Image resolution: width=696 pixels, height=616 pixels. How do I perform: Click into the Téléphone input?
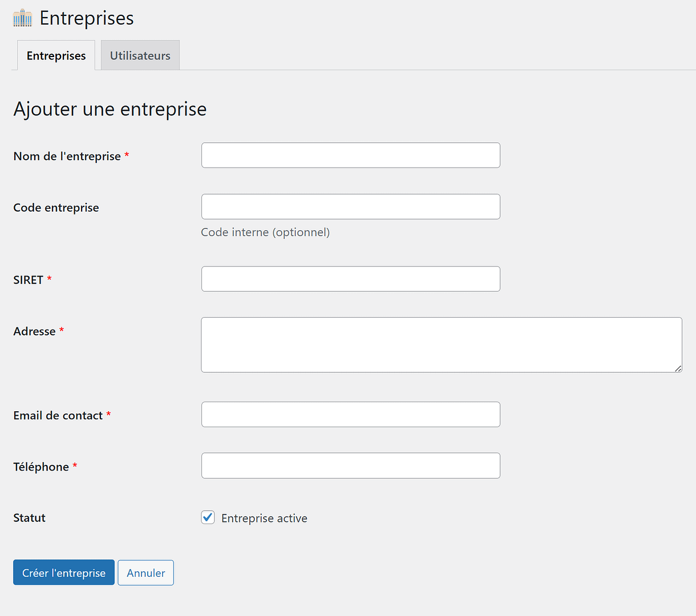pos(350,465)
